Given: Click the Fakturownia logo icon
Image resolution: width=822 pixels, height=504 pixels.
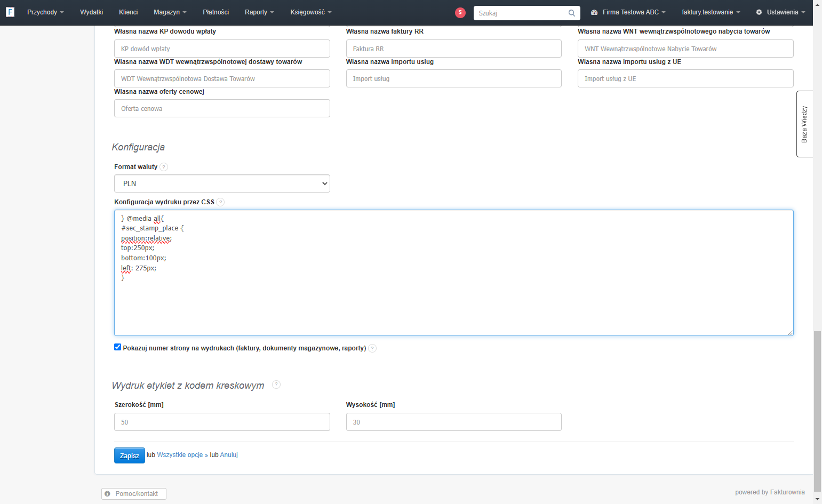Looking at the screenshot, I should [x=10, y=12].
